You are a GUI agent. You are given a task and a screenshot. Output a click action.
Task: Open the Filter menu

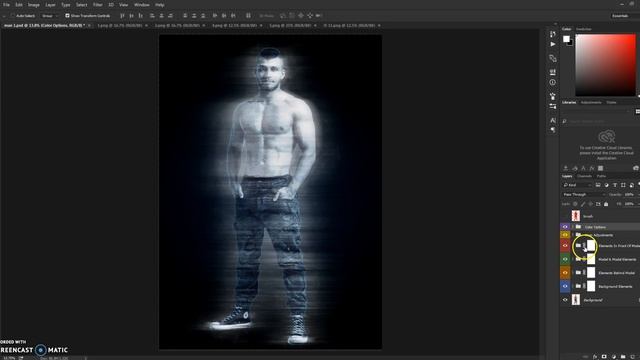98,5
